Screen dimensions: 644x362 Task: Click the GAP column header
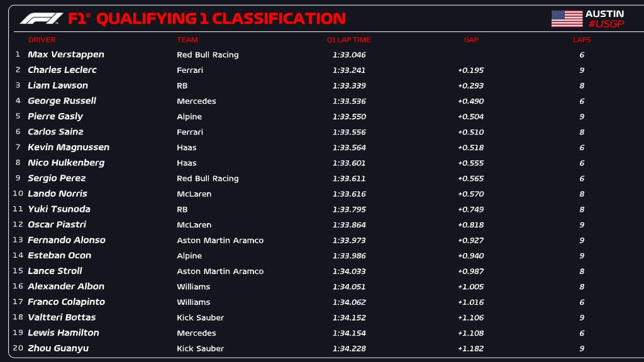click(x=471, y=40)
